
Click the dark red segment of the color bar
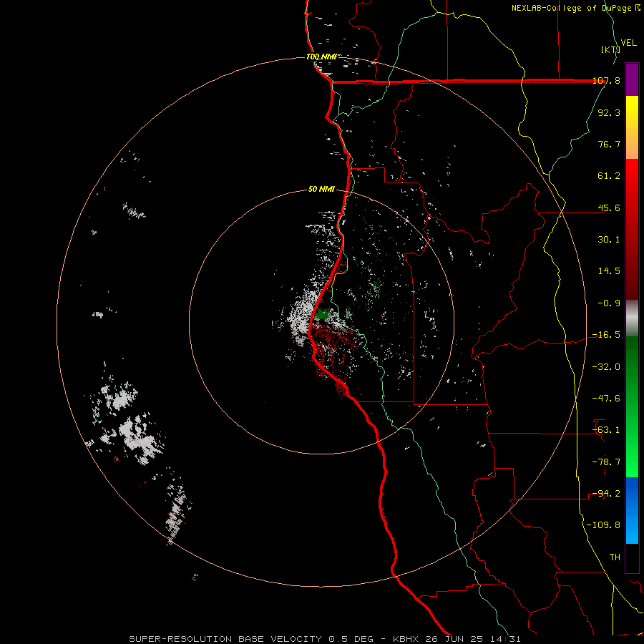(632, 229)
